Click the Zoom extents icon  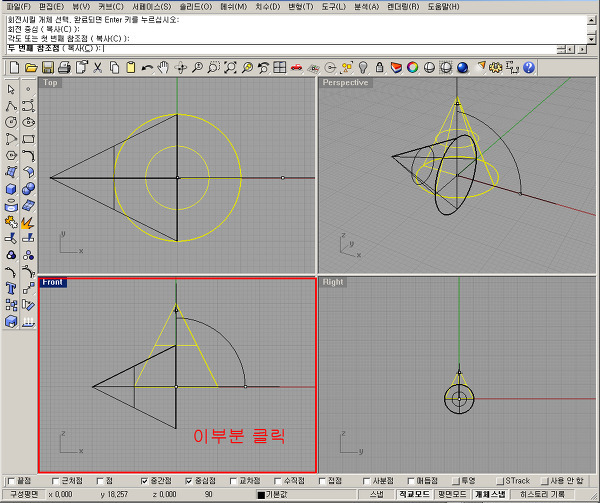(x=230, y=68)
